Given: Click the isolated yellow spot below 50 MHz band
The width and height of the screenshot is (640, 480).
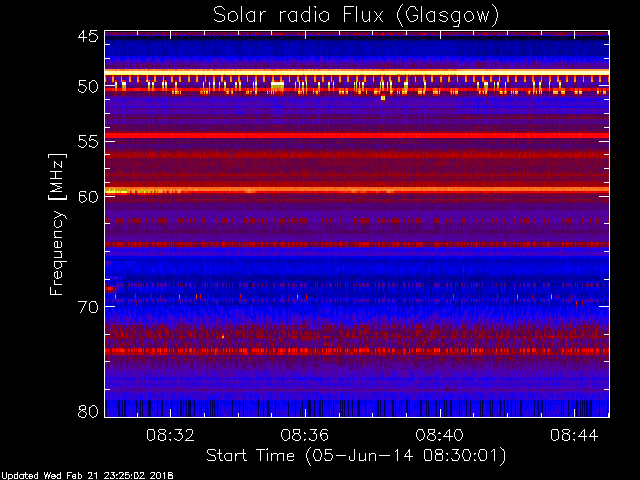Looking at the screenshot, I should coord(383,98).
